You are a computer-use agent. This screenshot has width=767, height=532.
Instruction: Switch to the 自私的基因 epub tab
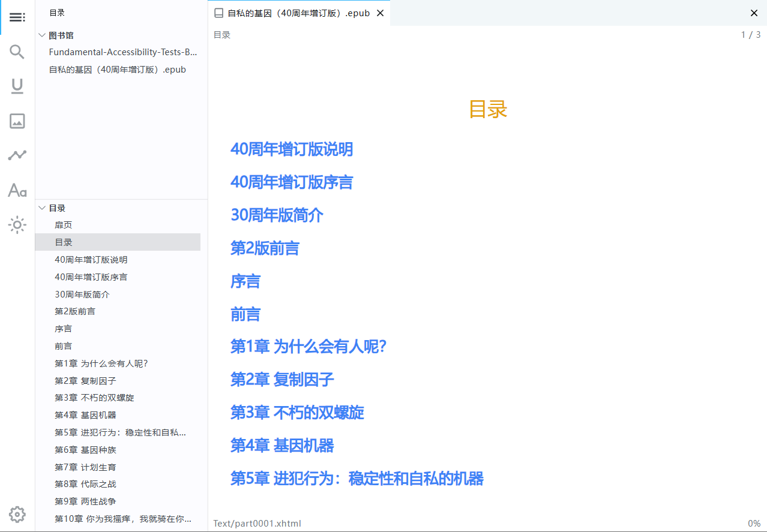point(299,13)
